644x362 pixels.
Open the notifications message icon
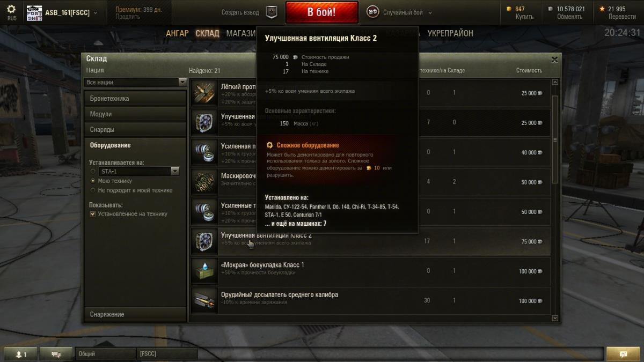(624, 354)
